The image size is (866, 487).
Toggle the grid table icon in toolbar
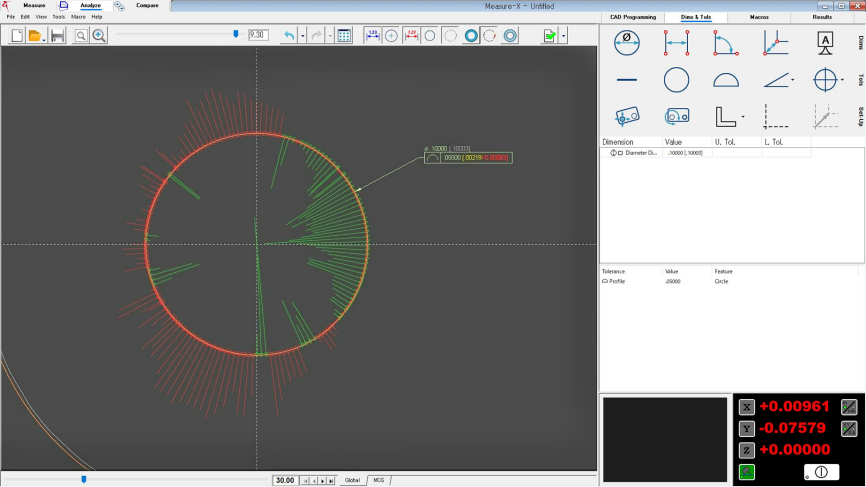point(344,36)
